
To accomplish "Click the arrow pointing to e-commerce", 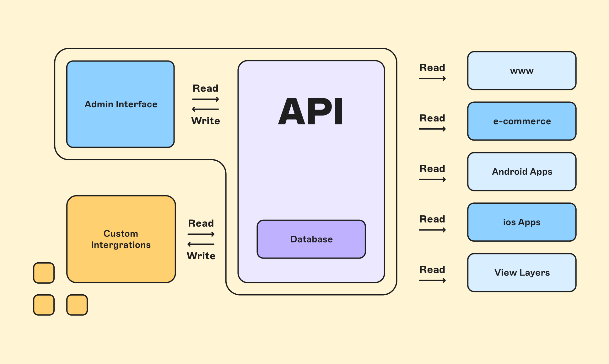I will pyautogui.click(x=433, y=129).
